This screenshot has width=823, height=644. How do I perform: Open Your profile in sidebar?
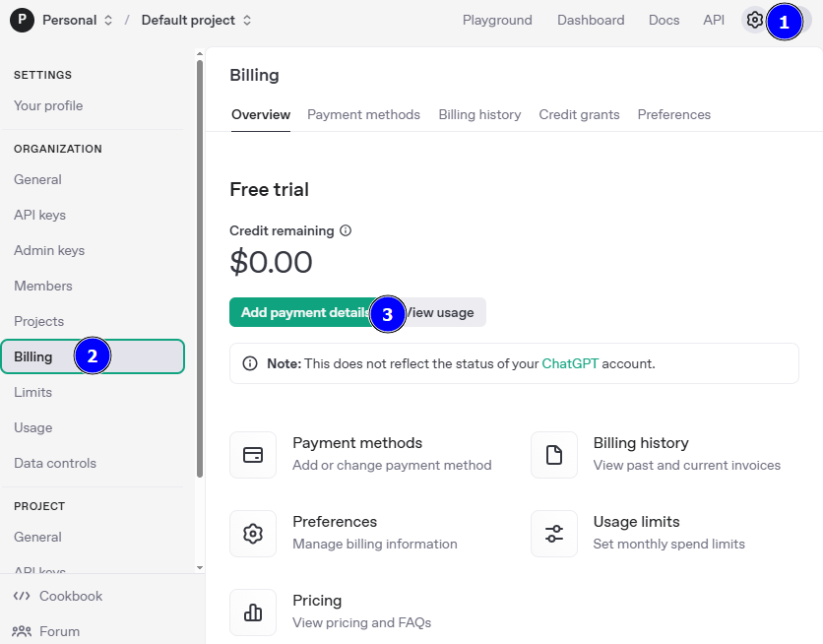[48, 105]
